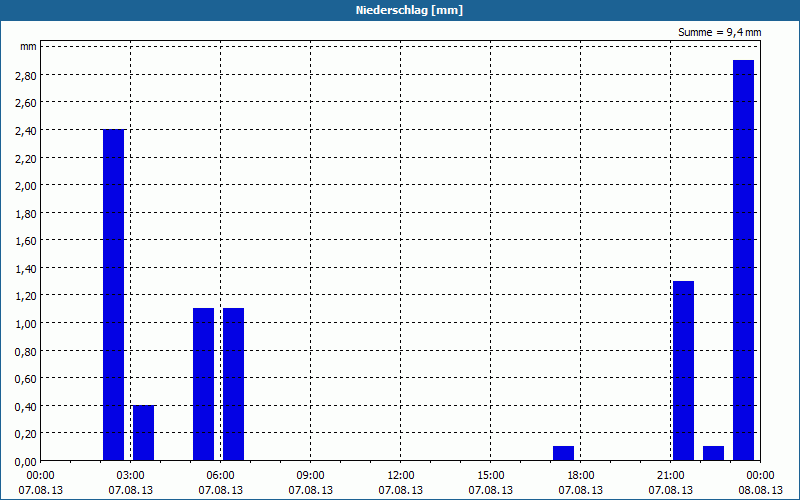Select the 1,00 y-axis label

(27, 323)
